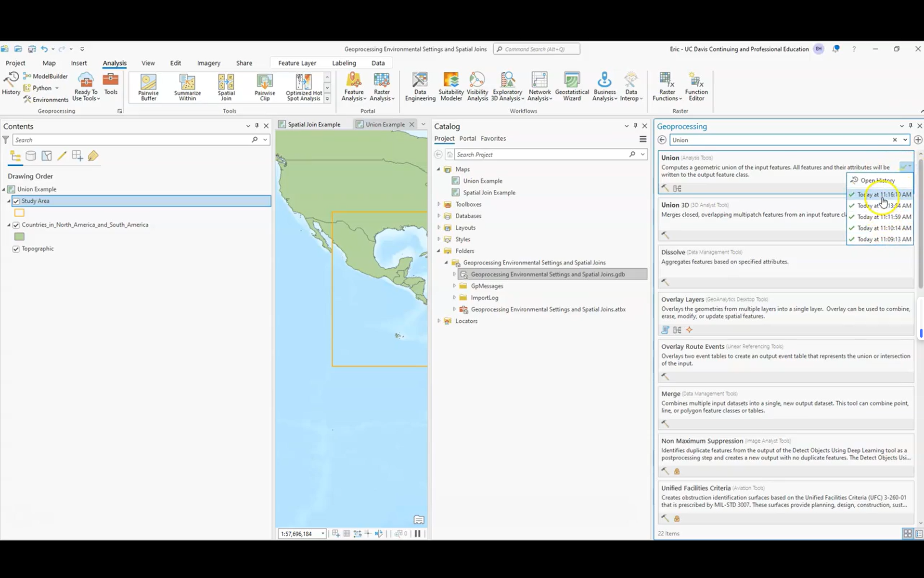Open the History tool in the ribbon

11,83
